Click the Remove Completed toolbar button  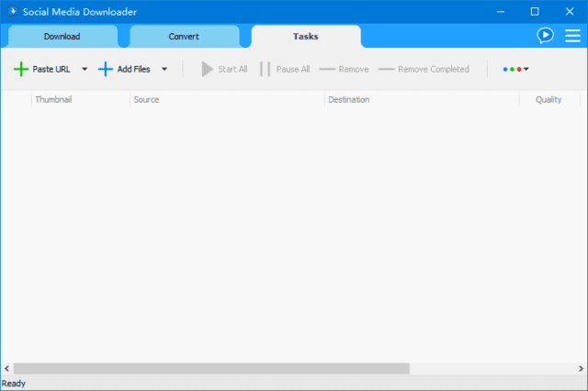(x=424, y=69)
